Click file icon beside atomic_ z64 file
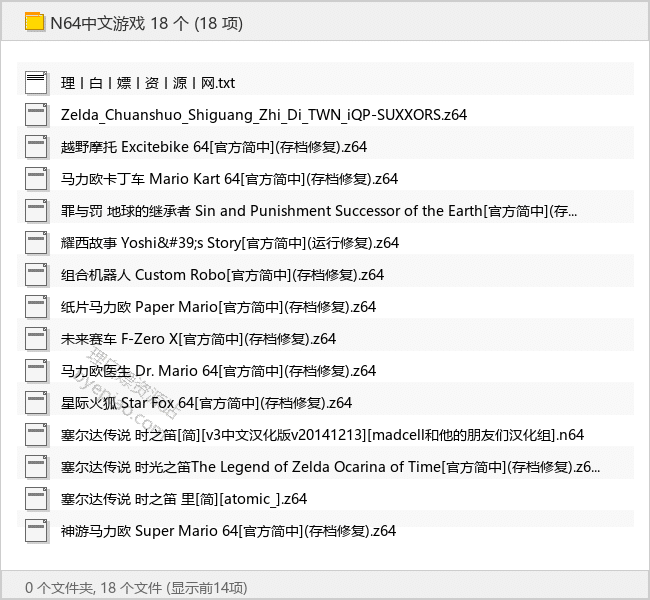The image size is (650, 600). 36,499
